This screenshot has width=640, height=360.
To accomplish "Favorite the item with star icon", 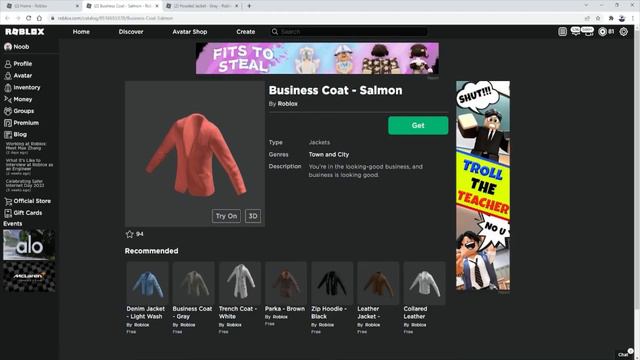I will (130, 234).
